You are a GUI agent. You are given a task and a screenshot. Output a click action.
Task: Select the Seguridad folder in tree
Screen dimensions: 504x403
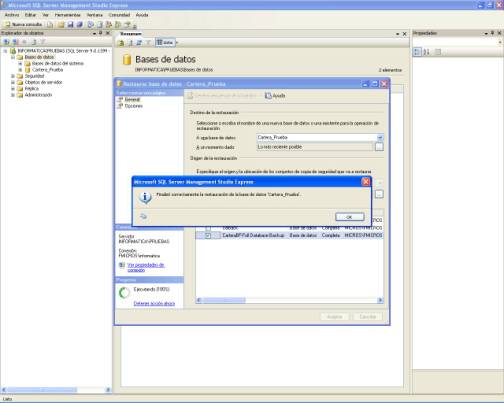click(34, 76)
